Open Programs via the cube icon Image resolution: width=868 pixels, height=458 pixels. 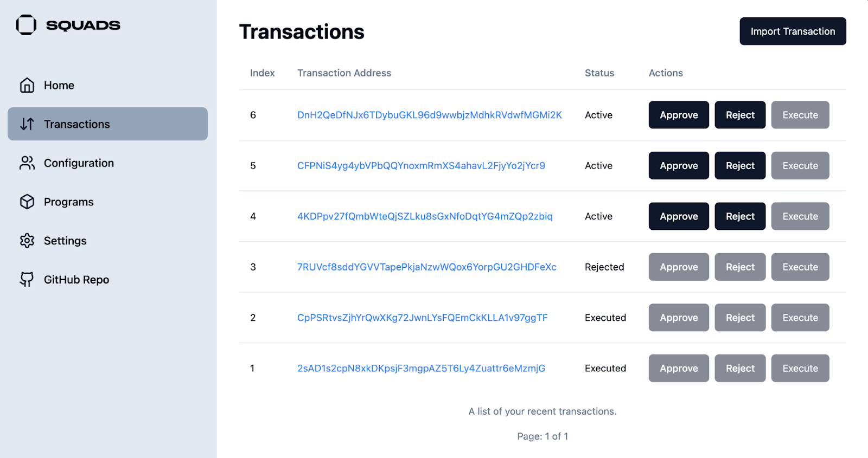[27, 202]
